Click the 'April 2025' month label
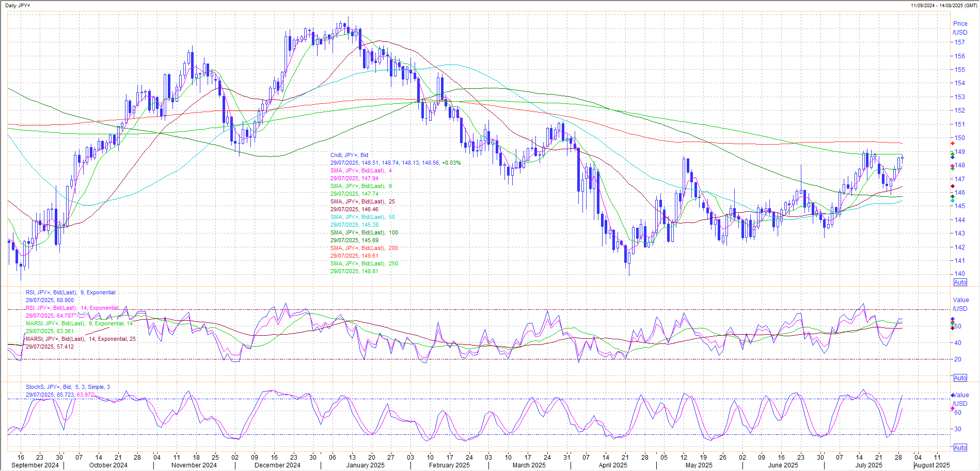980x471 pixels. click(x=613, y=465)
